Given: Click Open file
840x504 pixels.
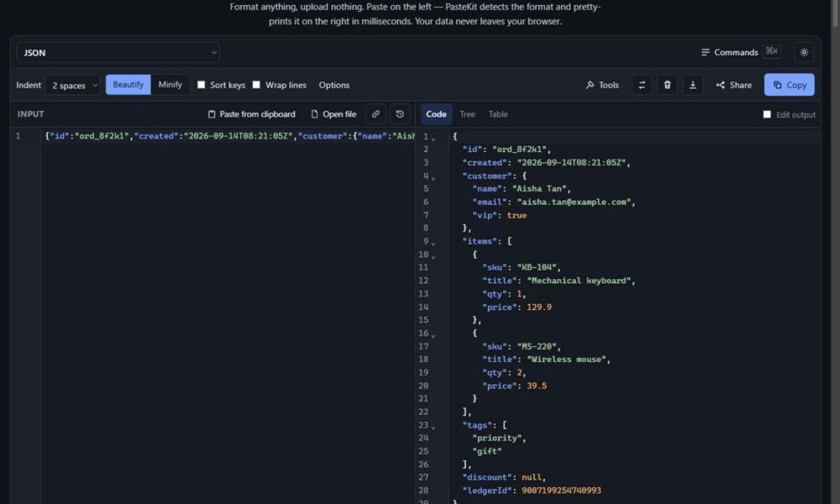Looking at the screenshot, I should click(x=333, y=114).
